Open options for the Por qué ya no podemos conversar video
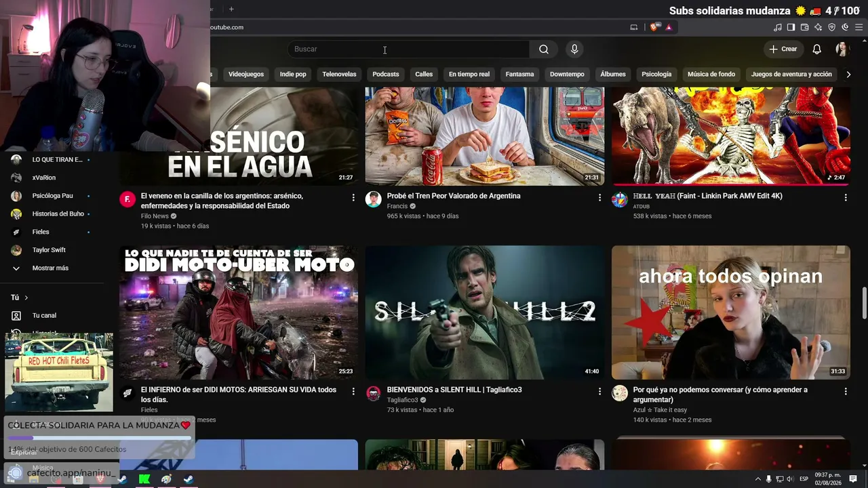The image size is (868, 488). (846, 391)
